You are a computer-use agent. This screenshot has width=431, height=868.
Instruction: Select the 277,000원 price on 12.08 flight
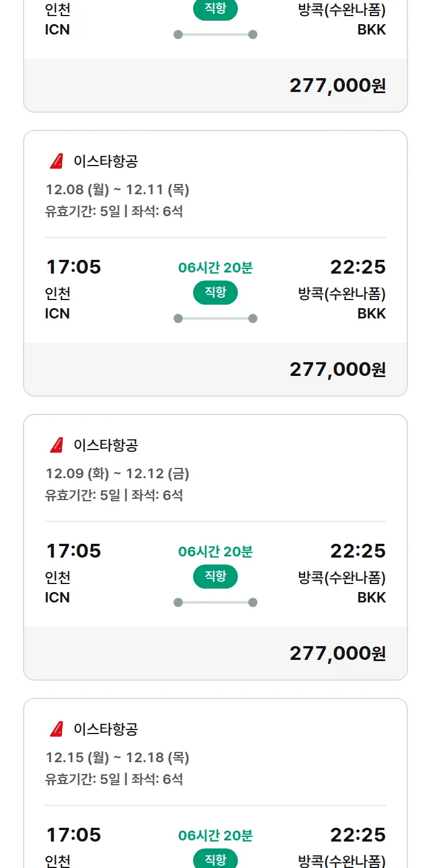click(x=337, y=370)
